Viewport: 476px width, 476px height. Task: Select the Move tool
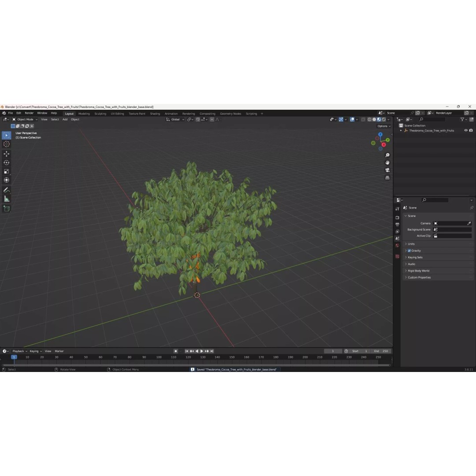tap(6, 154)
